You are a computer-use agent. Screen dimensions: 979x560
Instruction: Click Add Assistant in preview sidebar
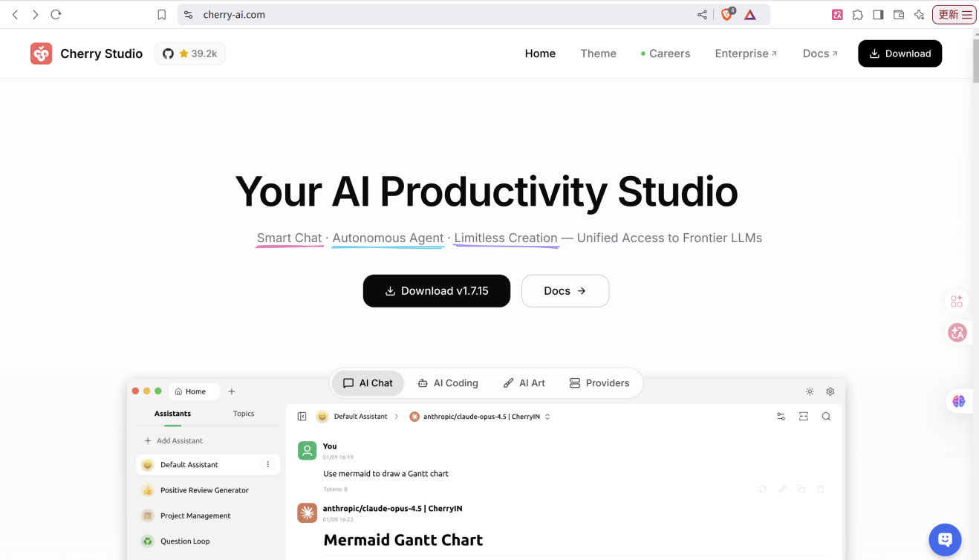(174, 440)
